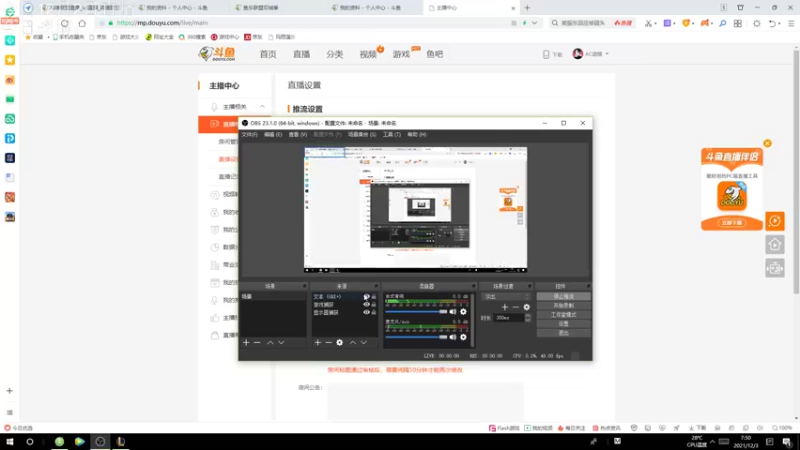The width and height of the screenshot is (800, 450).
Task: Click the home icon on right floating sidebar
Action: click(775, 245)
